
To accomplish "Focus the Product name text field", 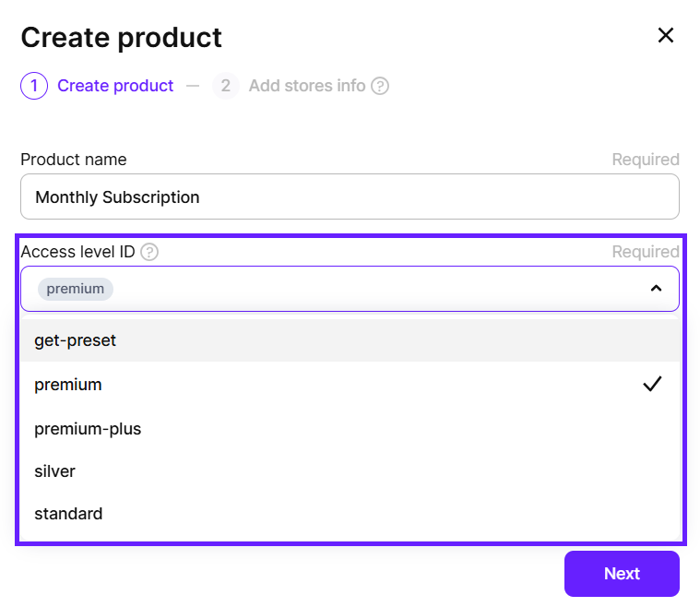I will tap(350, 196).
